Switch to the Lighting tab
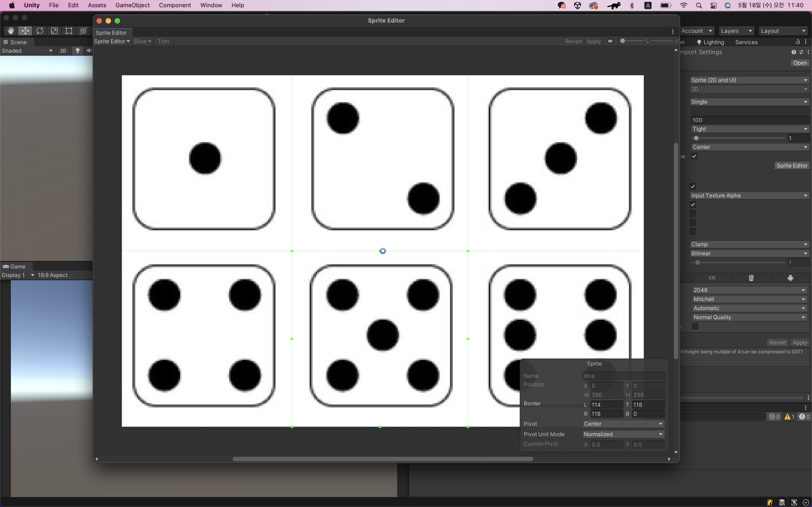This screenshot has width=812, height=507. click(x=710, y=42)
